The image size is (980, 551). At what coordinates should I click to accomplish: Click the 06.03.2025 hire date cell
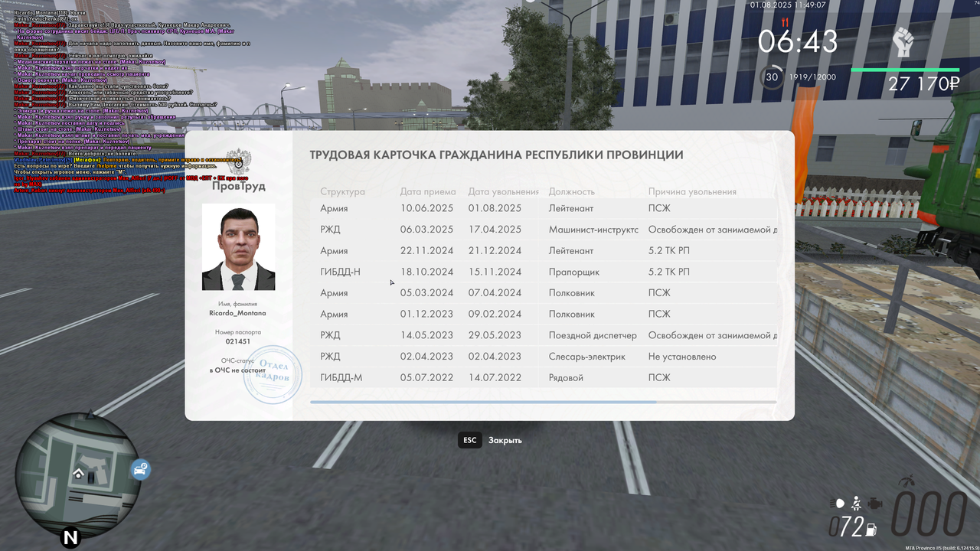point(427,230)
